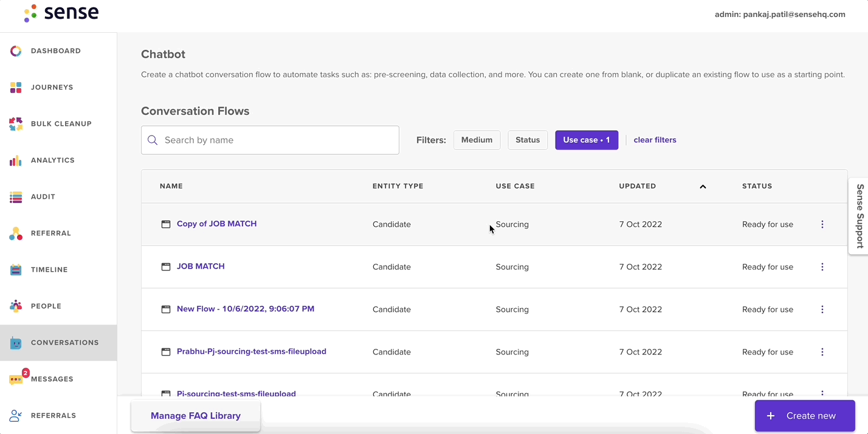This screenshot has height=434, width=868.
Task: Click Manage FAQ Library button
Action: click(196, 416)
